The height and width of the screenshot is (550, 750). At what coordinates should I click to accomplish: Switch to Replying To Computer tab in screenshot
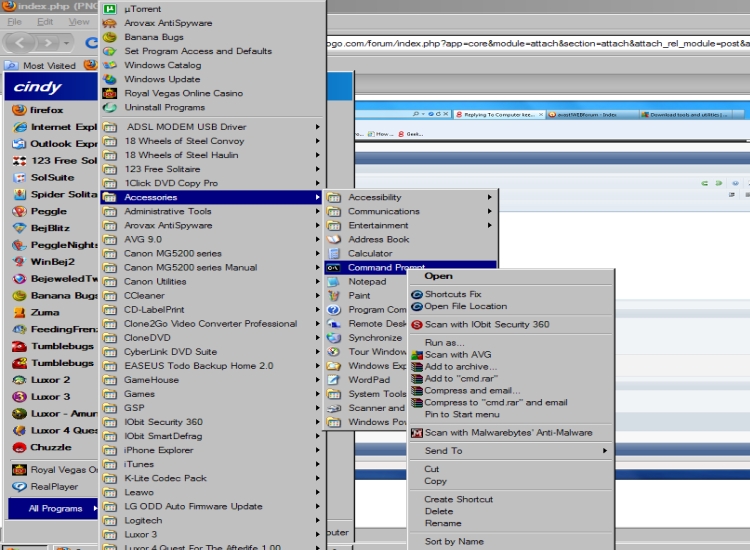[x=500, y=115]
